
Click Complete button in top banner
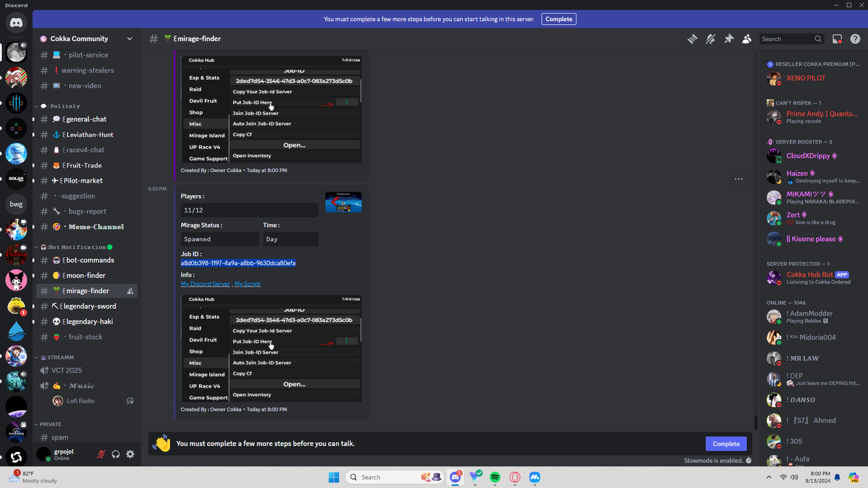click(559, 19)
